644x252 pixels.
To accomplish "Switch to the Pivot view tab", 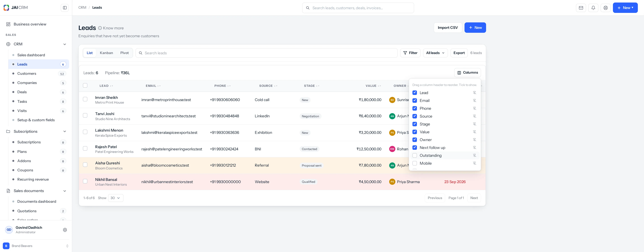I will (x=124, y=53).
